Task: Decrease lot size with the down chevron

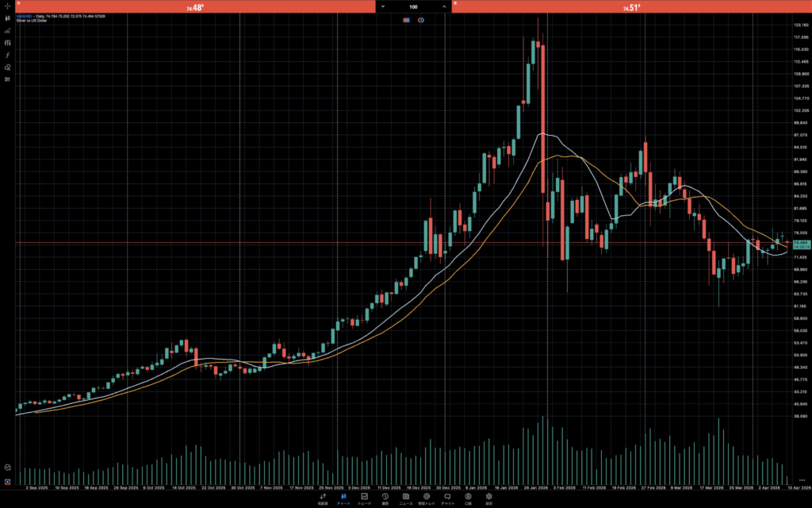Action: [382, 6]
